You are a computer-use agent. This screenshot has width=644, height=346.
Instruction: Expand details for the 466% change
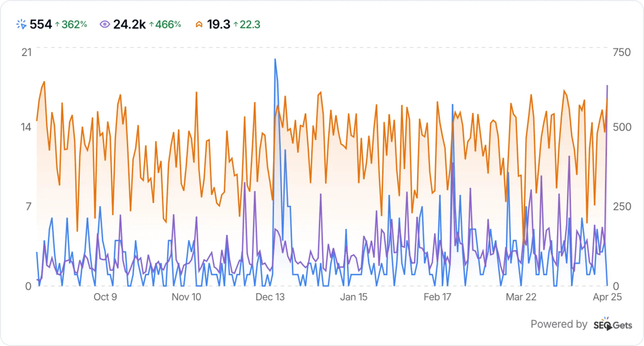169,24
